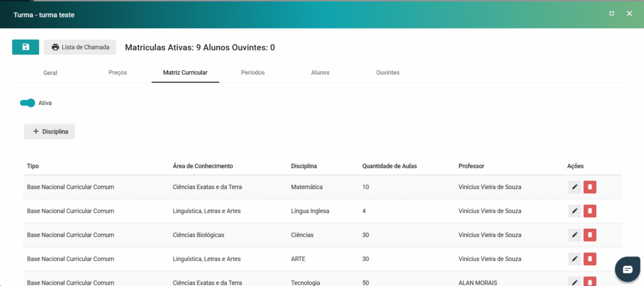Add a new Disciplina

click(x=49, y=132)
